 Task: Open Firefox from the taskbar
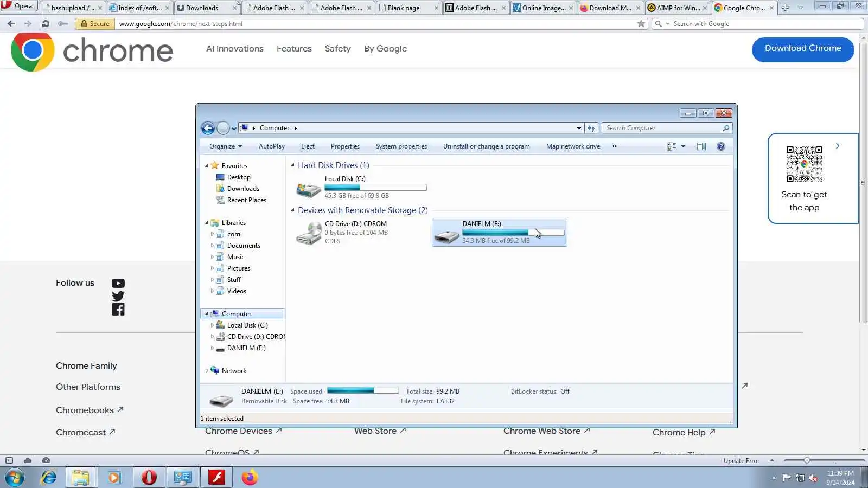point(250,478)
